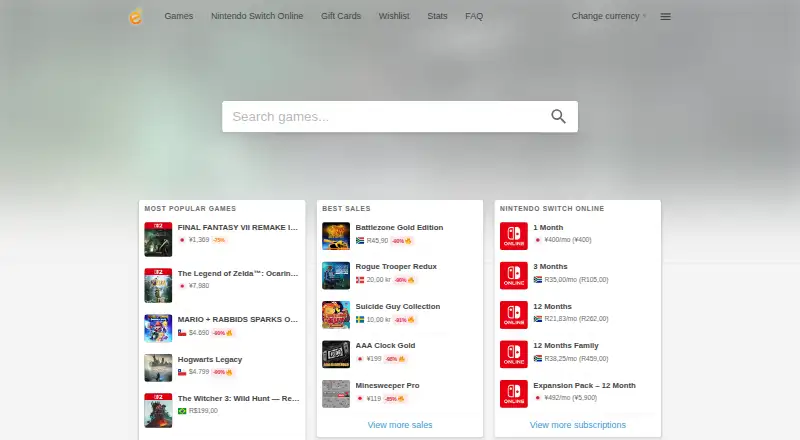Image resolution: width=800 pixels, height=440 pixels.
Task: Open FINAL FANTASY VII REMAKE game title
Action: [x=238, y=228]
